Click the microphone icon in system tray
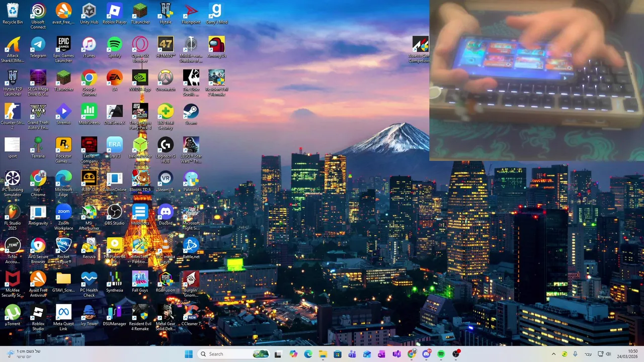This screenshot has width=644, height=362. coord(575,354)
